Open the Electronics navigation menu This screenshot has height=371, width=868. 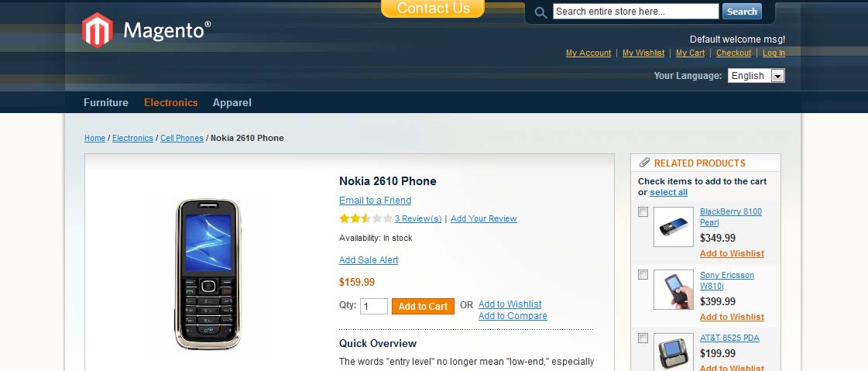[x=170, y=102]
